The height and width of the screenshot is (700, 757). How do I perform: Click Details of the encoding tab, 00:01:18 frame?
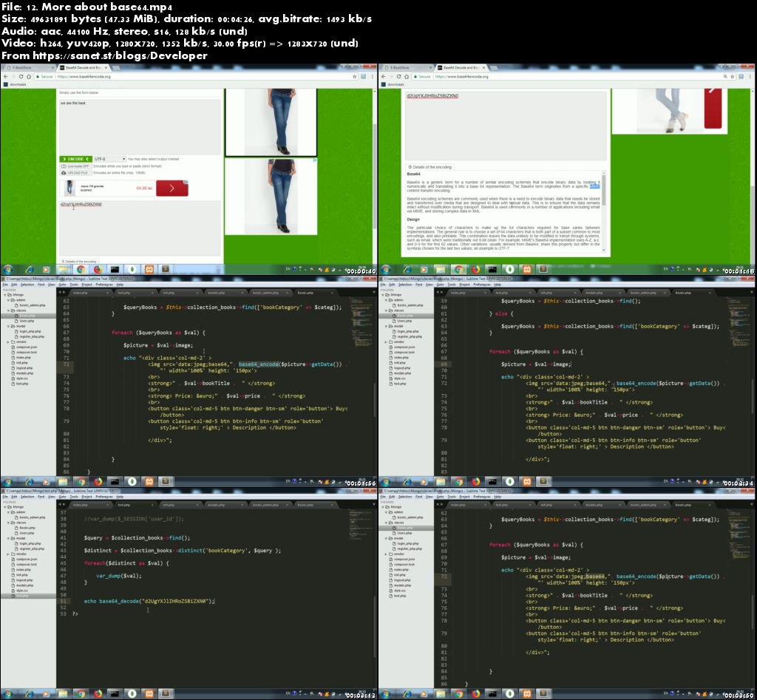tap(430, 167)
